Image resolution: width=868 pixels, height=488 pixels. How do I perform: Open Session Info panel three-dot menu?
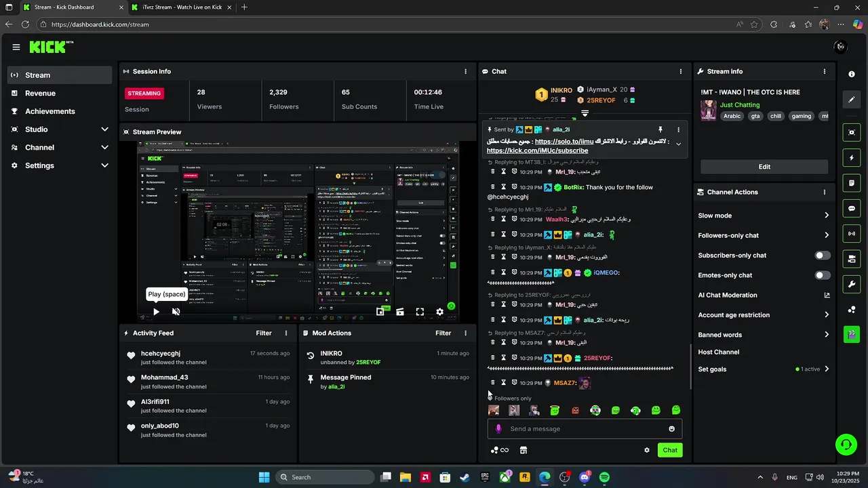pos(465,71)
